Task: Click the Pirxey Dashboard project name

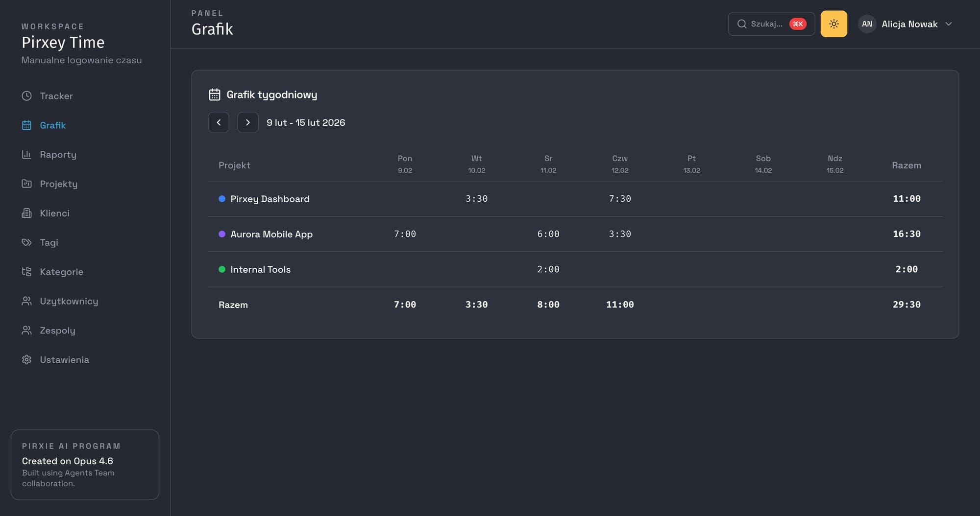Action: (x=270, y=199)
